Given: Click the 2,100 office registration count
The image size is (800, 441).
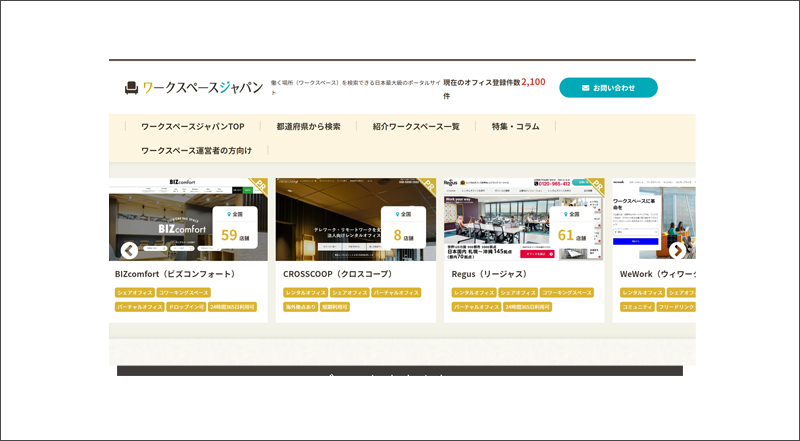Looking at the screenshot, I should [533, 82].
